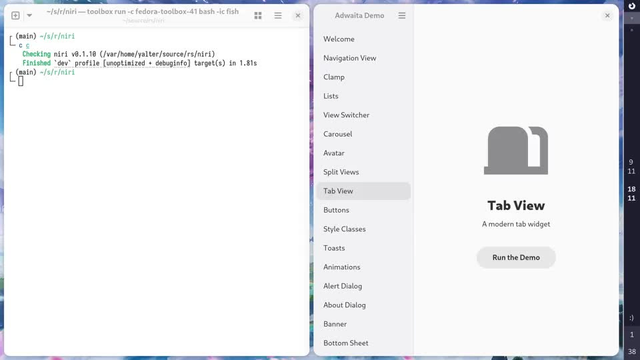
Task: Click the Tab View heading text
Action: pos(516,205)
